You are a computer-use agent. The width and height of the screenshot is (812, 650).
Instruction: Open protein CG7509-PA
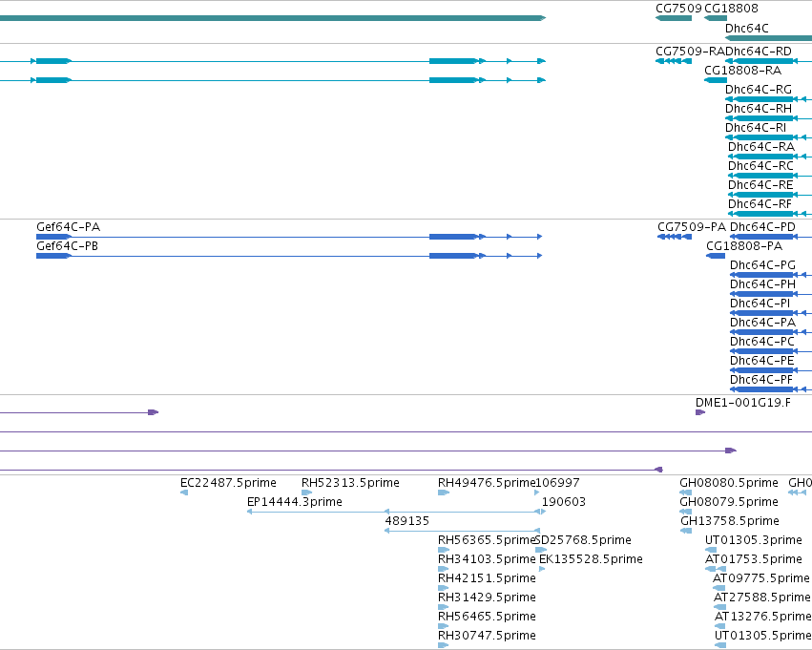point(692,227)
